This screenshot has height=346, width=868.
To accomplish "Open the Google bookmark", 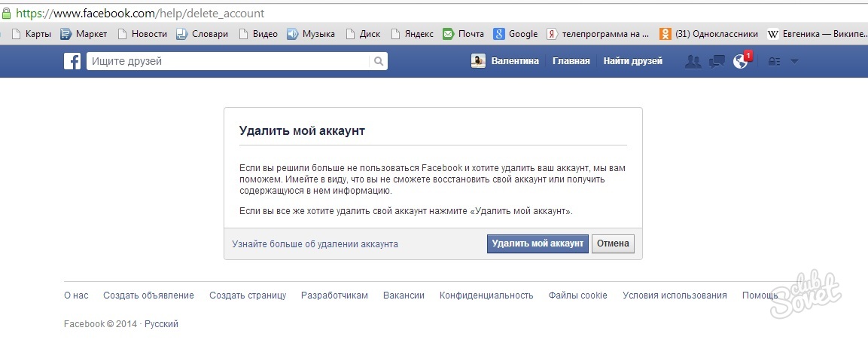I will [516, 34].
